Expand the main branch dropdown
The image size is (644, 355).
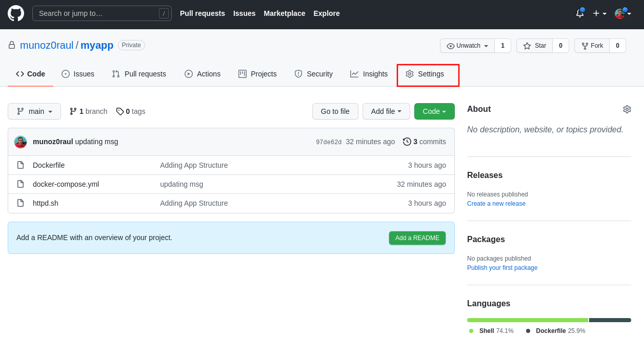(x=34, y=111)
